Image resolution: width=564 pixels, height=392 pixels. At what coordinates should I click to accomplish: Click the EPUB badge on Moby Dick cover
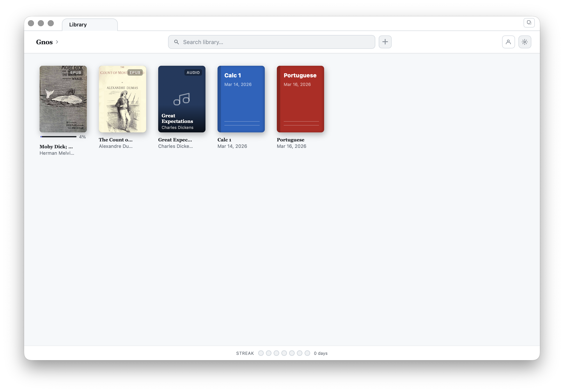click(x=76, y=72)
